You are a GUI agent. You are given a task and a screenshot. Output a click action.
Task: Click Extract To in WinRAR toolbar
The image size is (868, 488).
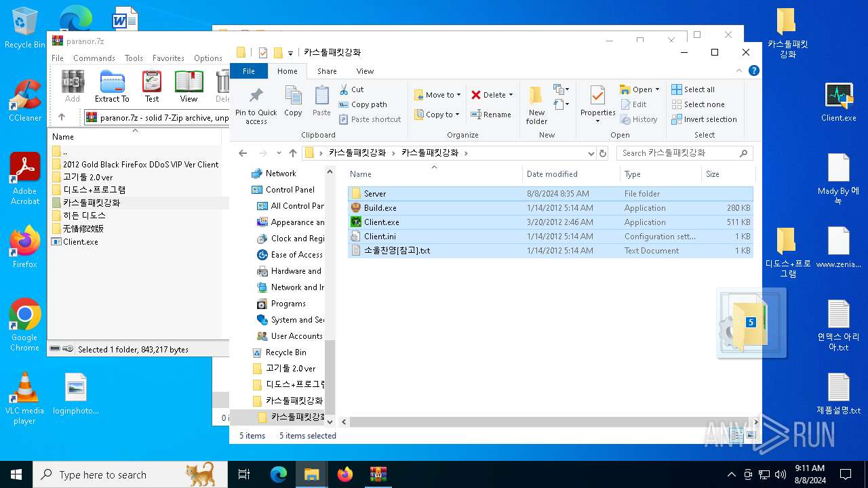pos(112,86)
